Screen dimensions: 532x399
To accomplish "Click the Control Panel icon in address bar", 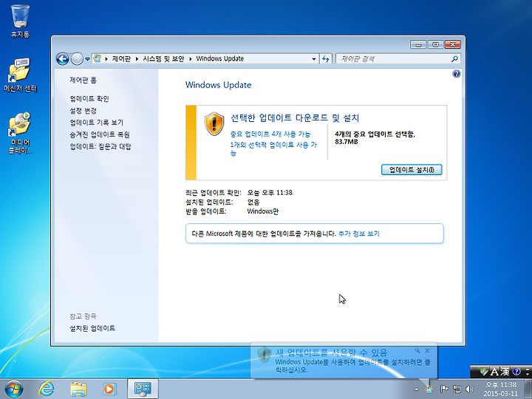I will (97, 58).
